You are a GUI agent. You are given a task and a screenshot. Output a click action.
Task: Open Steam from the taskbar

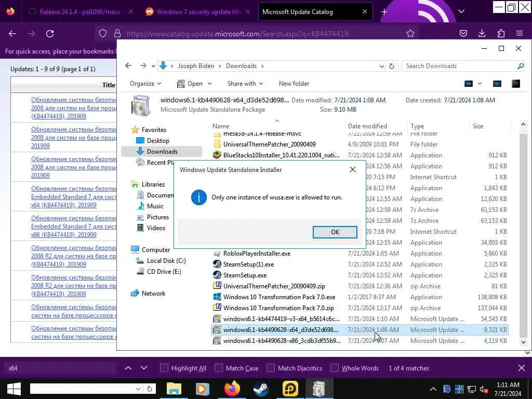click(x=261, y=389)
